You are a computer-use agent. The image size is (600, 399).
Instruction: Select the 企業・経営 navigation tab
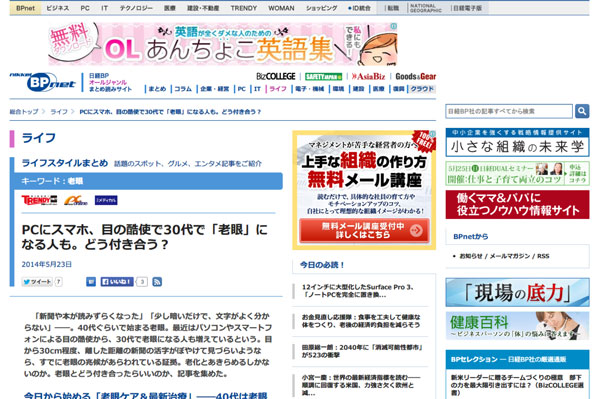tap(214, 89)
